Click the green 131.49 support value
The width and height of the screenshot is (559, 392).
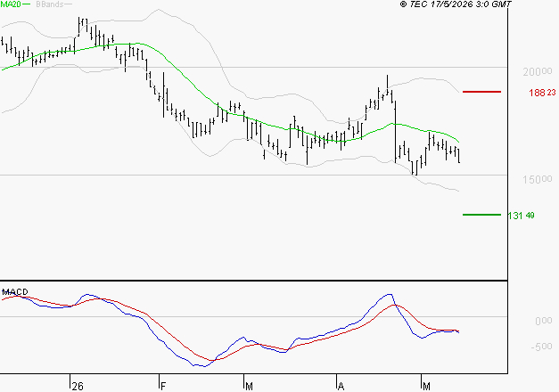[x=521, y=216]
